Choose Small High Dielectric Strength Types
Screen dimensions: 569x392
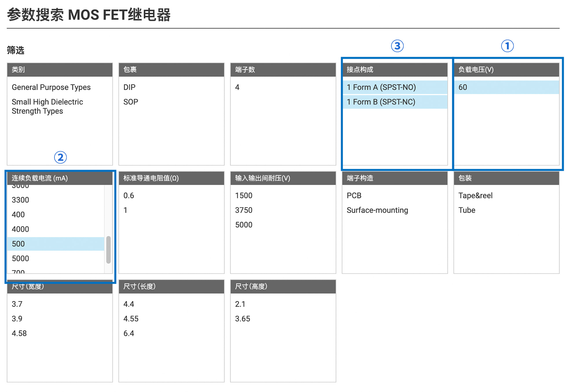coord(47,106)
